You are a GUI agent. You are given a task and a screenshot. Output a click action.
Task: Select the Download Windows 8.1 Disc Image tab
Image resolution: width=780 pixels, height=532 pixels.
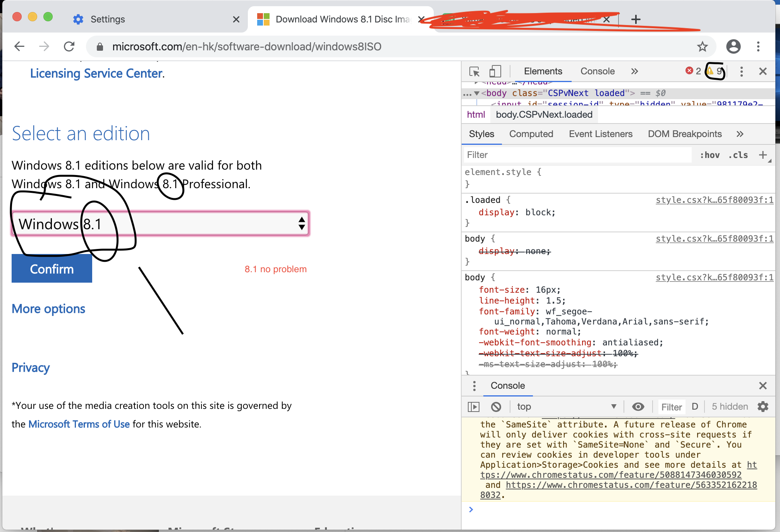pos(341,19)
